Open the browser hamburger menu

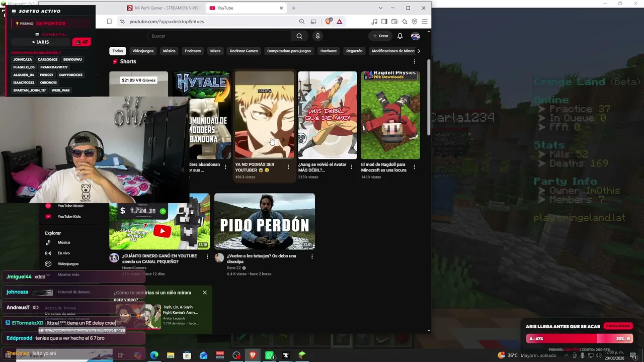point(425,22)
